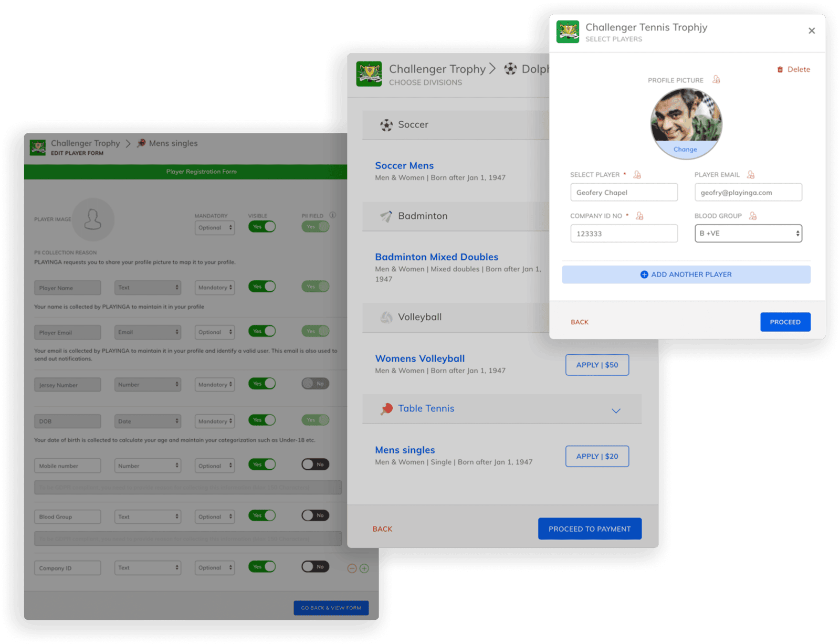The image size is (840, 644).
Task: Click the Challenger Trophy breadcrumb in Edit Player Form
Action: [85, 143]
